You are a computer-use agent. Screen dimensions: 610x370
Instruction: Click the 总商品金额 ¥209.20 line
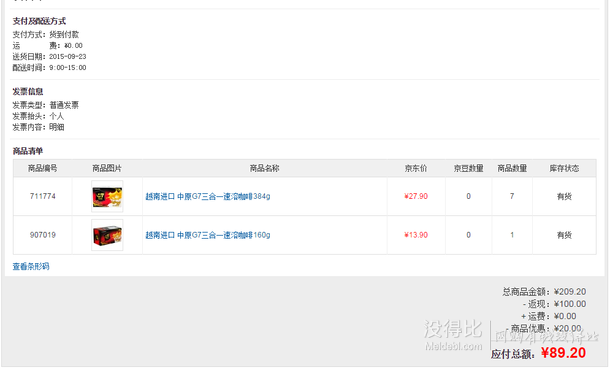click(544, 292)
